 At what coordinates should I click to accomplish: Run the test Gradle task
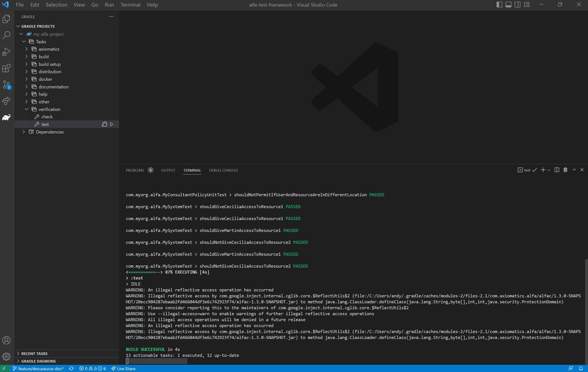point(111,124)
